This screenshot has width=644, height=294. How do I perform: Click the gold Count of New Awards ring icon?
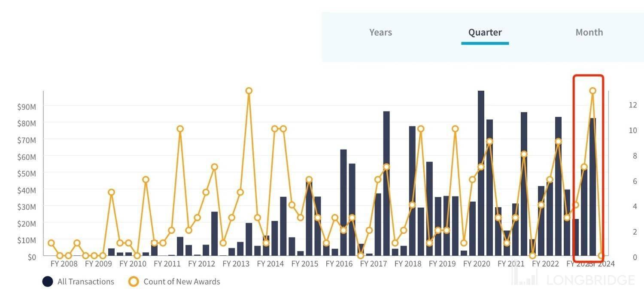[x=134, y=282]
